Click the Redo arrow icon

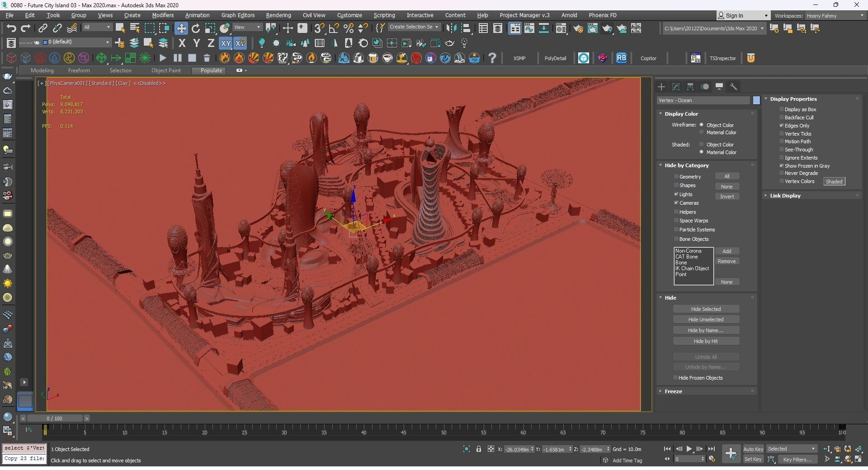pyautogui.click(x=26, y=28)
